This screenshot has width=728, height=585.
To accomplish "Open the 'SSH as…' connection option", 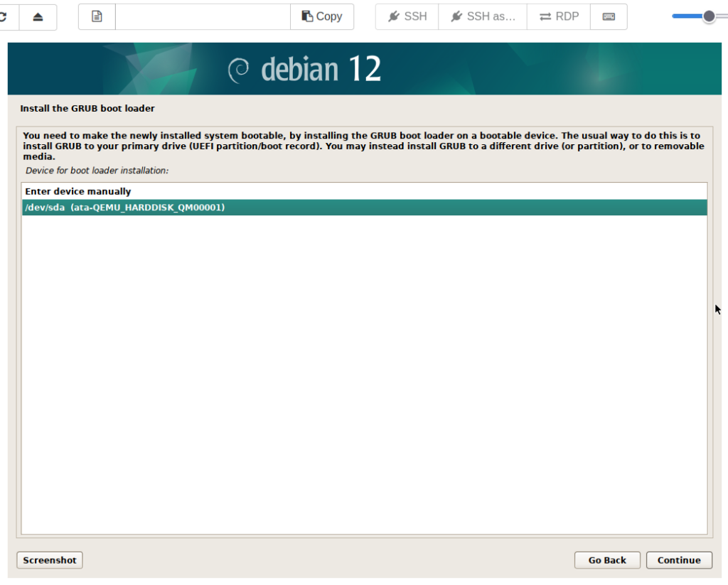I will (483, 16).
